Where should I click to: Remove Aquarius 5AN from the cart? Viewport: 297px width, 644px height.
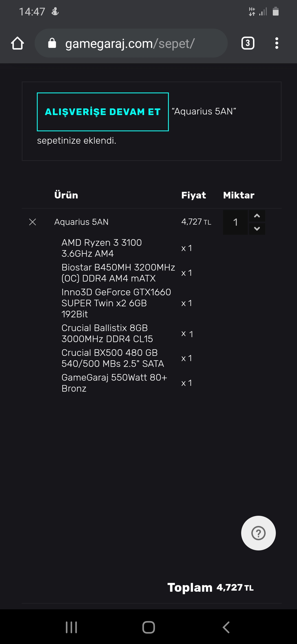pyautogui.click(x=32, y=222)
